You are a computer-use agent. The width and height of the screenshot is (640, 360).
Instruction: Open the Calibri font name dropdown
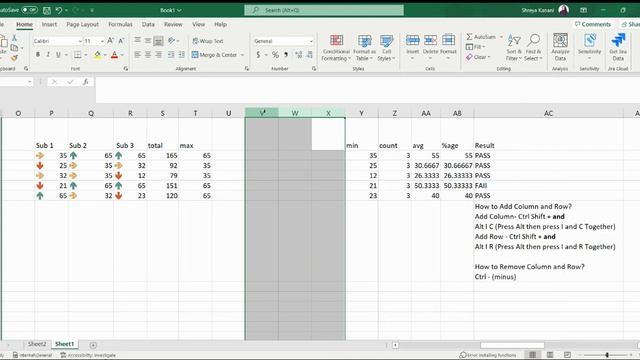(x=80, y=41)
